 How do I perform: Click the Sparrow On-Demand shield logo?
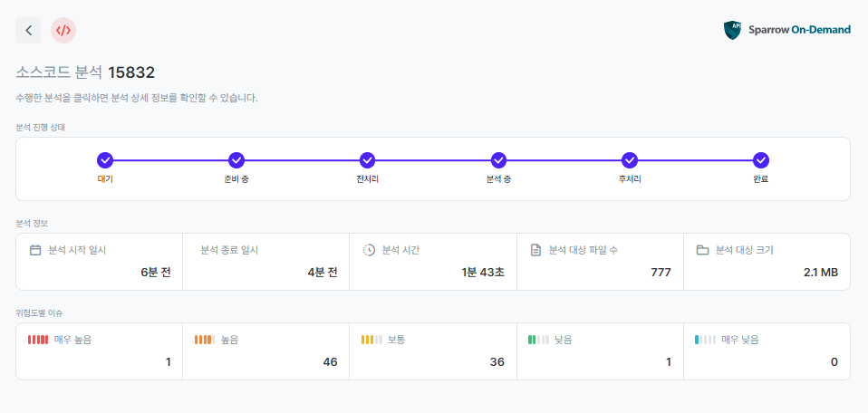(732, 30)
